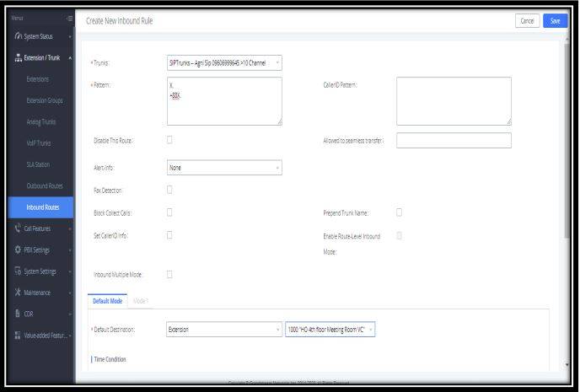Click the PBX Settings gear icon
Image resolution: width=580 pixels, height=392 pixels.
coord(18,250)
